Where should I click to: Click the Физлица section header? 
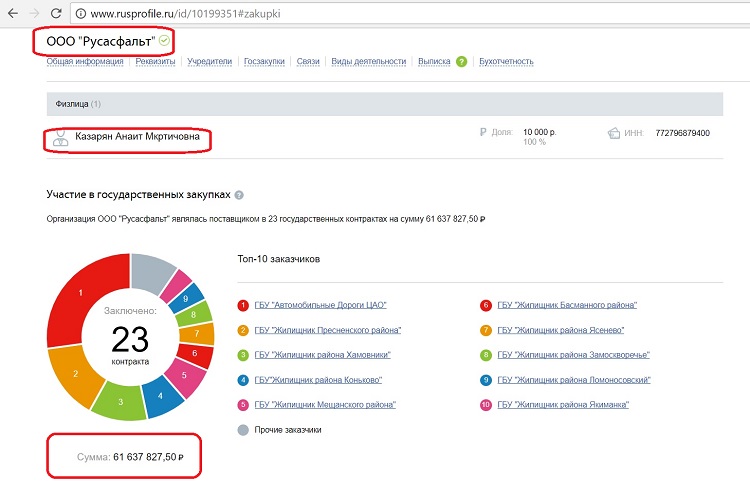point(385,104)
